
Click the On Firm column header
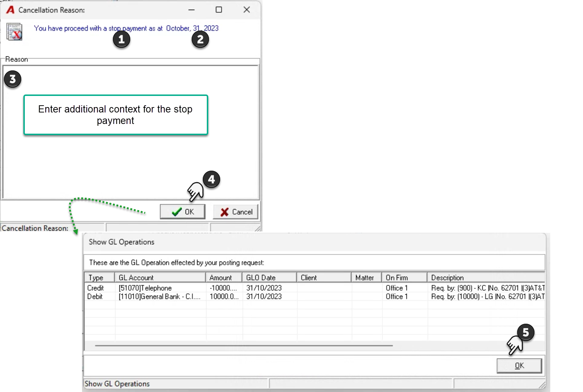click(405, 277)
